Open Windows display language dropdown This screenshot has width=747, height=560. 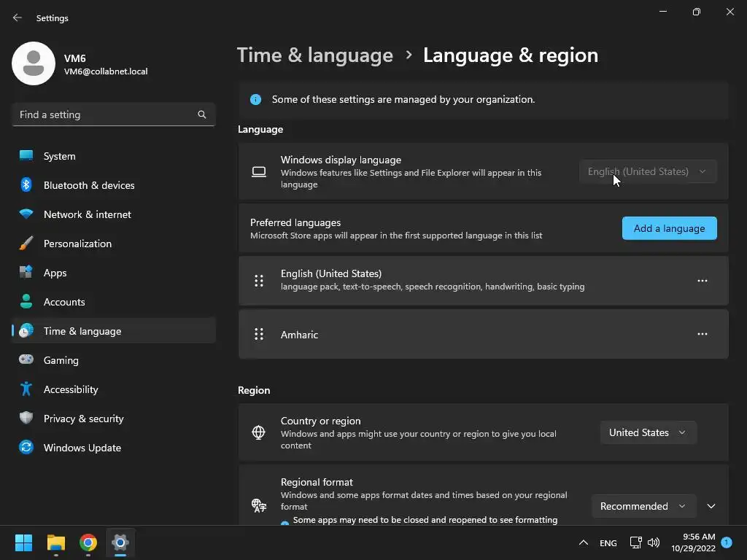[x=648, y=171]
